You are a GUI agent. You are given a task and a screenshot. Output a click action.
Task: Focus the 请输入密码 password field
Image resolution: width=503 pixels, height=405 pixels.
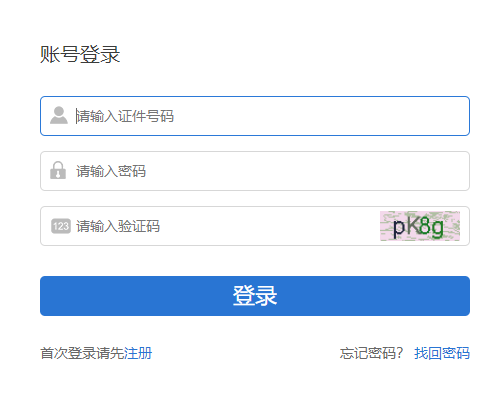click(x=255, y=171)
